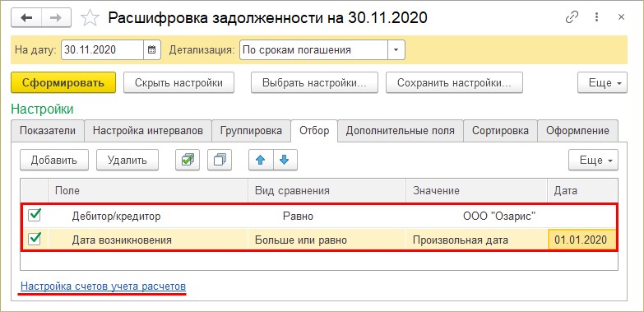Click the Равно comparison cell

[327, 216]
